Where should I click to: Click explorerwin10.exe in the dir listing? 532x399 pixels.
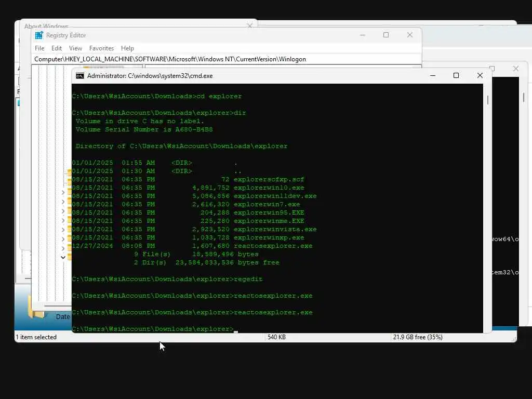pyautogui.click(x=269, y=188)
